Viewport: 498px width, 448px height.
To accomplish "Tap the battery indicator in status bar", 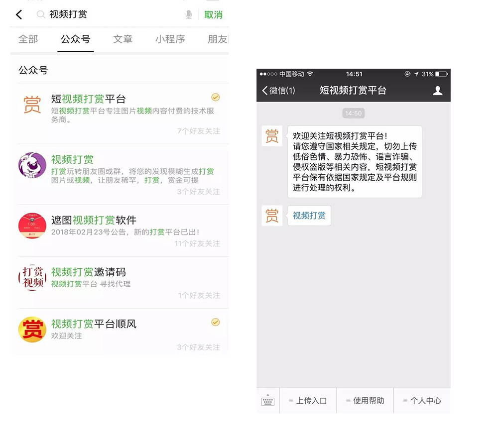I will (441, 74).
